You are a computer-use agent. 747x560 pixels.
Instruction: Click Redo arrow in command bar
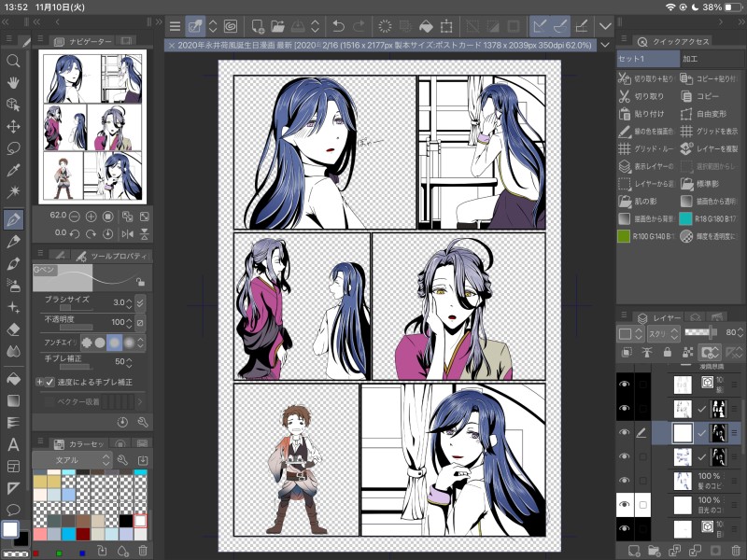click(359, 26)
